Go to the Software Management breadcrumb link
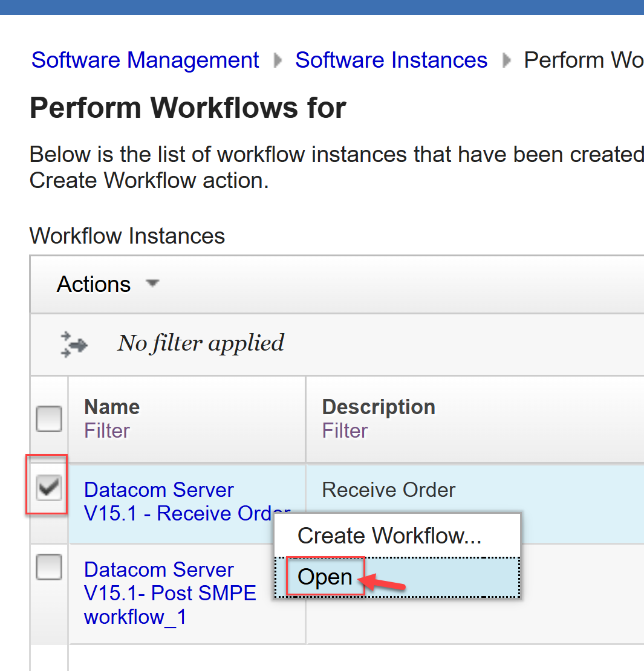This screenshot has width=644, height=671. (145, 60)
